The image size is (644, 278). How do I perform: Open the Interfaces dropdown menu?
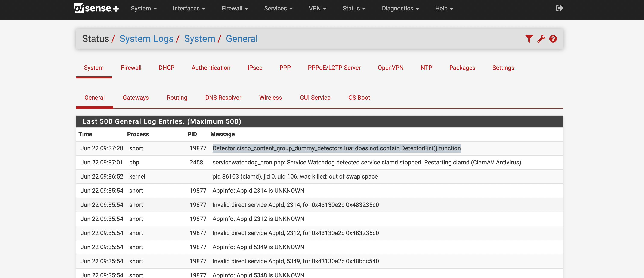click(189, 9)
